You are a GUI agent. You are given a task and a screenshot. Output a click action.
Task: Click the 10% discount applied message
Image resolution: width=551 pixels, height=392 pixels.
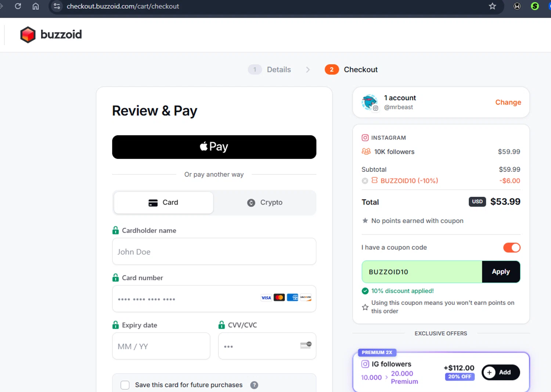(403, 291)
